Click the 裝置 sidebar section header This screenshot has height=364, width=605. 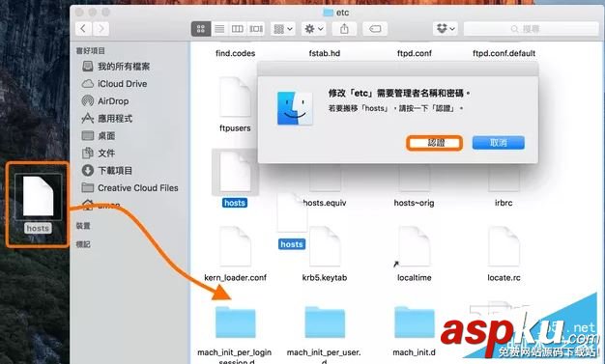[x=83, y=226]
